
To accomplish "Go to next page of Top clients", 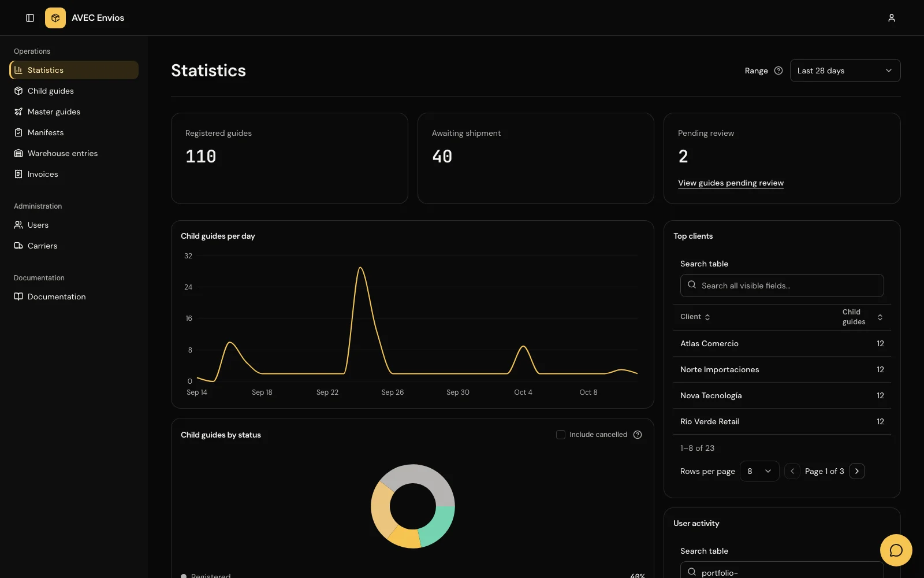I will [857, 471].
